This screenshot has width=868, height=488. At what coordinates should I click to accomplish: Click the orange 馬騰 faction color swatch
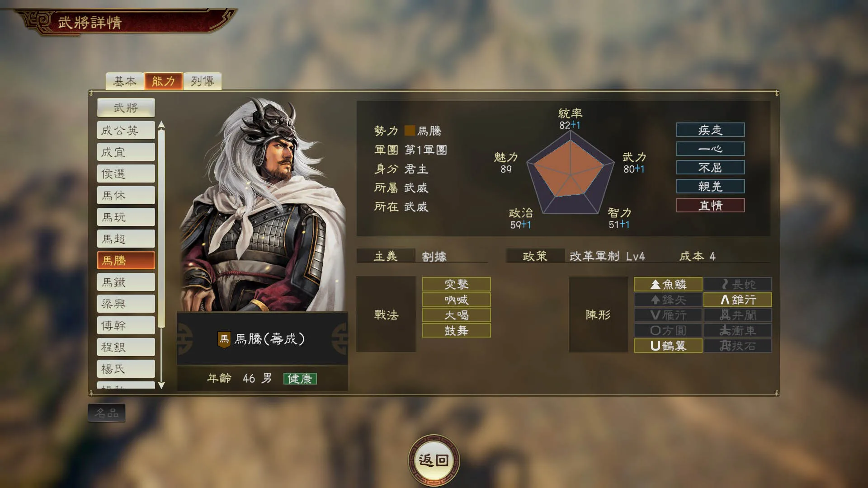[x=410, y=131]
